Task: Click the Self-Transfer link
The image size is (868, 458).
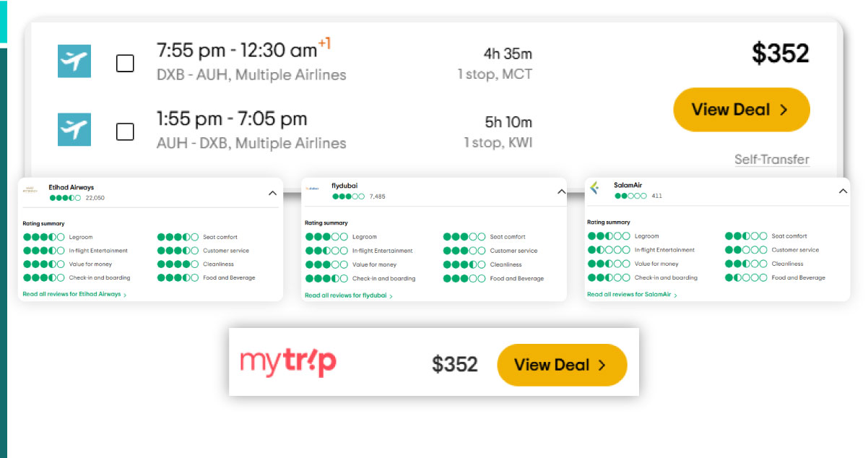Action: (771, 160)
